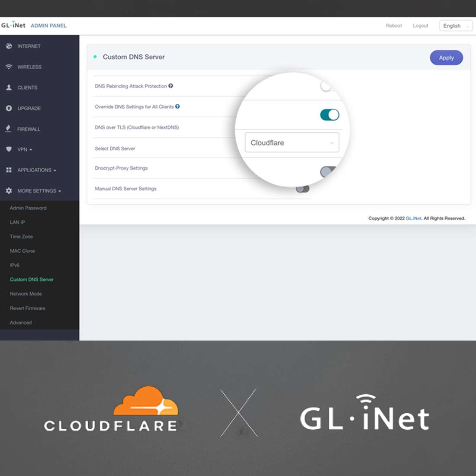Open the Admin Password settings
This screenshot has width=476, height=476.
point(28,208)
